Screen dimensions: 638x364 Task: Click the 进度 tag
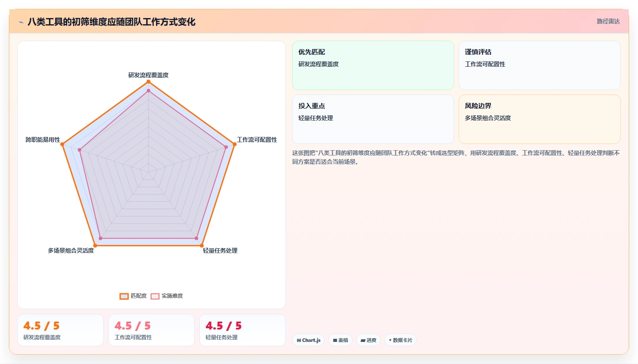click(368, 340)
